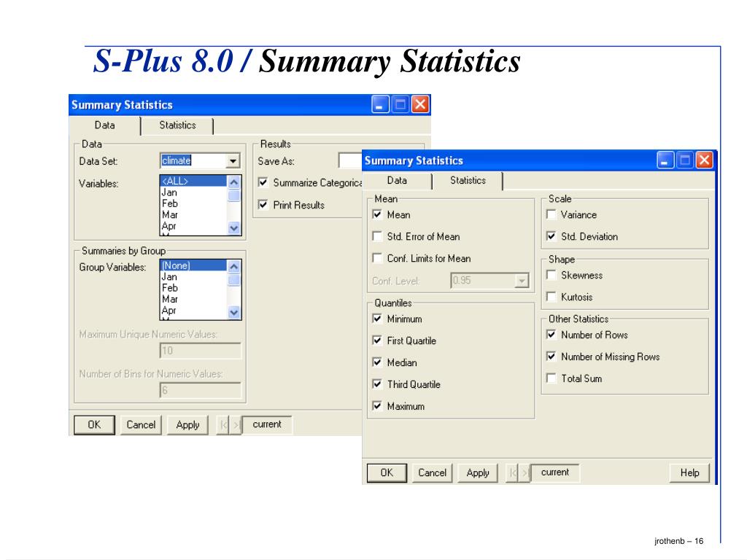The image size is (747, 560).
Task: Close the front Summary Statistics window
Action: pyautogui.click(x=704, y=160)
